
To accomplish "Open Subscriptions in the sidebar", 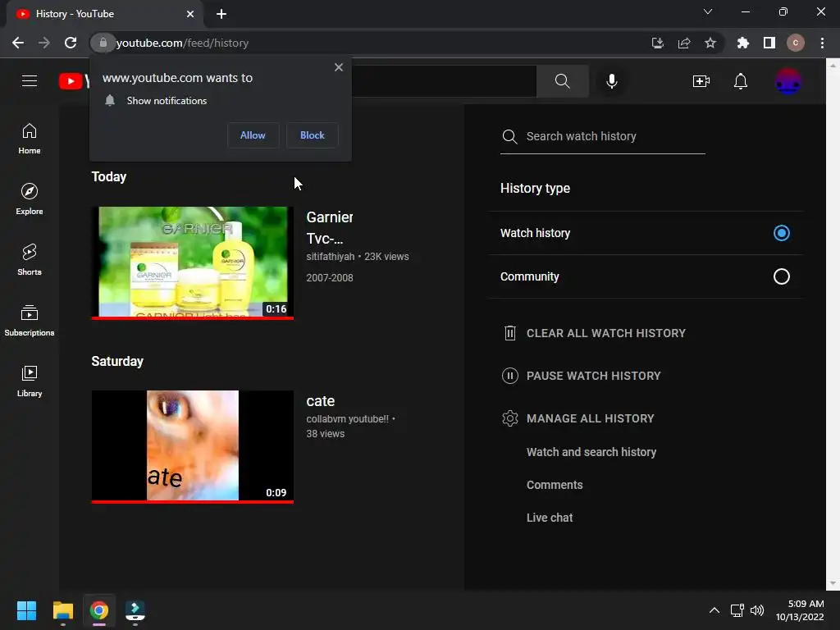I will 30,320.
